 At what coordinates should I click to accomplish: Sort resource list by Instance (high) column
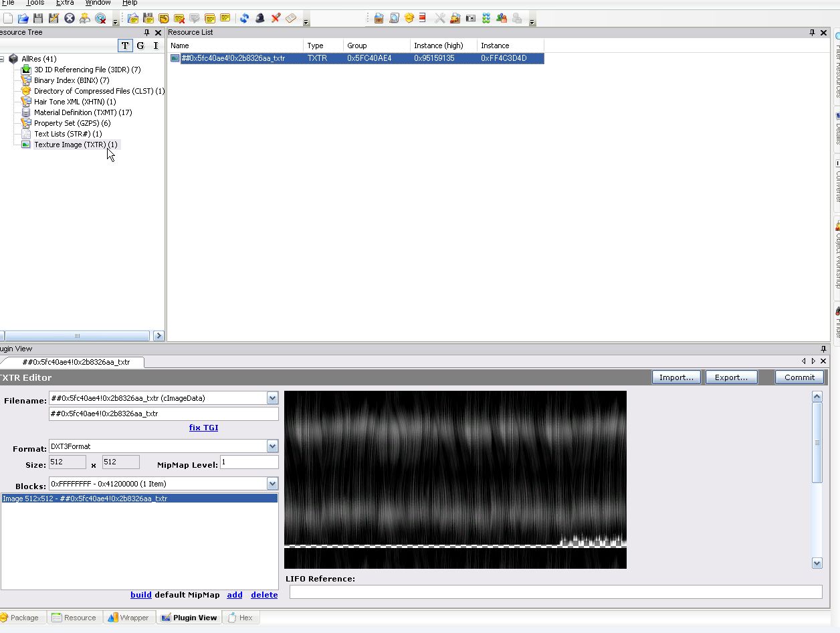(x=443, y=46)
